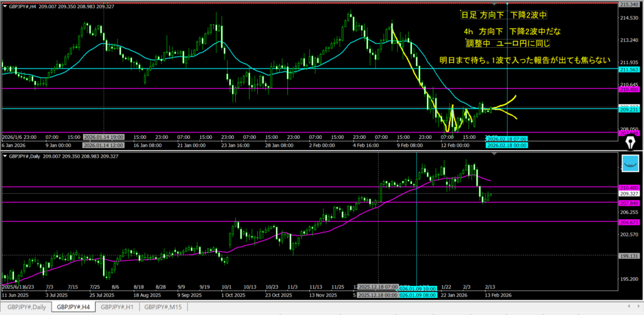Select the GBPJPY#,M15 chart tab
The height and width of the screenshot is (315, 644).
[x=164, y=307]
